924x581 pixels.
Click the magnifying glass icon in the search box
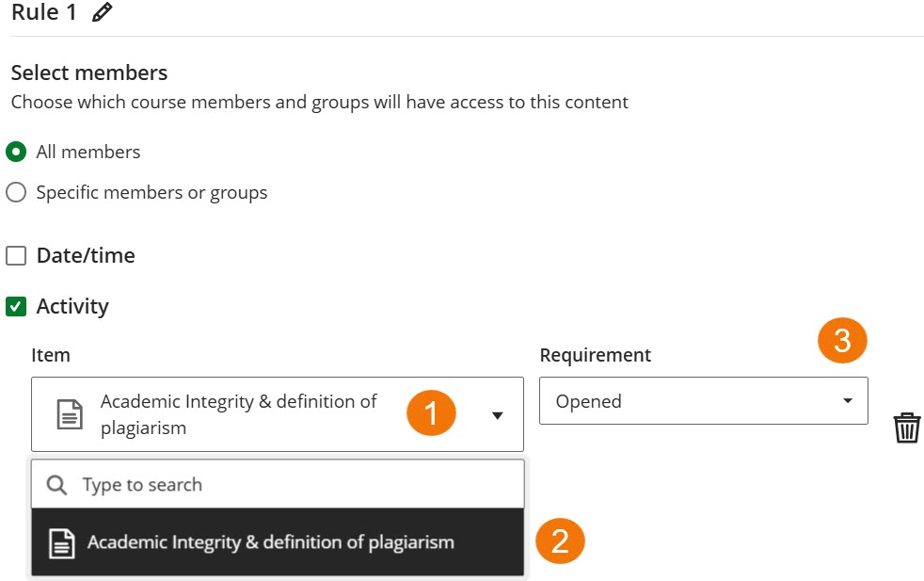(57, 484)
